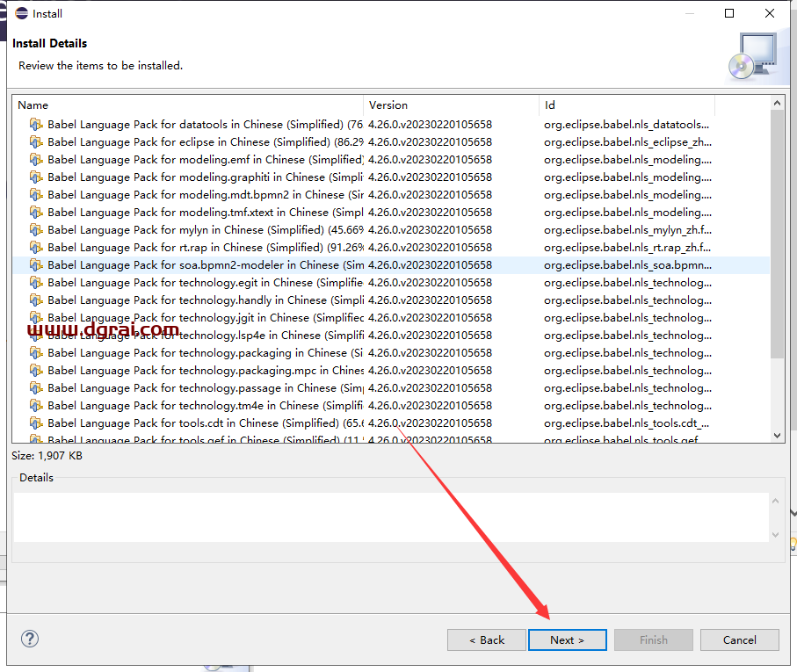Select Babel Language Pack for technology.handly row

click(391, 300)
